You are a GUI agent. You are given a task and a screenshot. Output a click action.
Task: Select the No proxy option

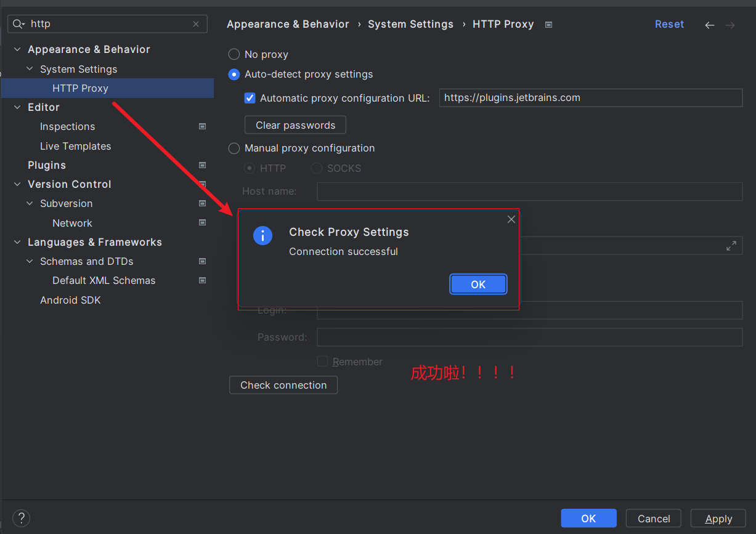pos(234,54)
